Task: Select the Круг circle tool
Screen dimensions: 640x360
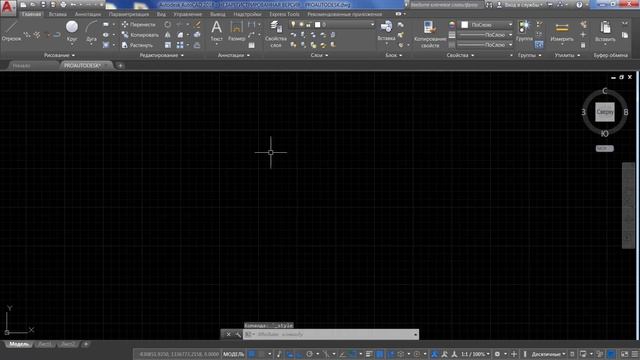Action: [x=72, y=31]
